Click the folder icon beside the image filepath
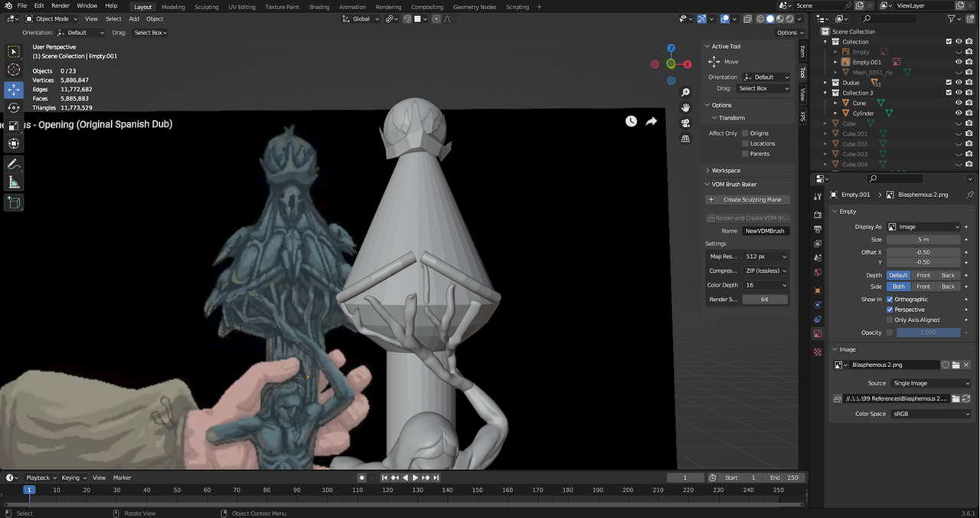Image resolution: width=980 pixels, height=518 pixels. 956,398
